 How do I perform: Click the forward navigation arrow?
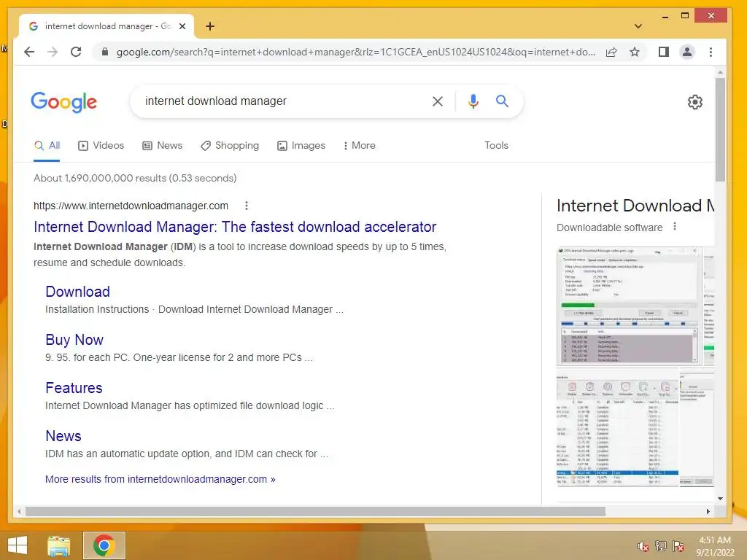click(53, 52)
